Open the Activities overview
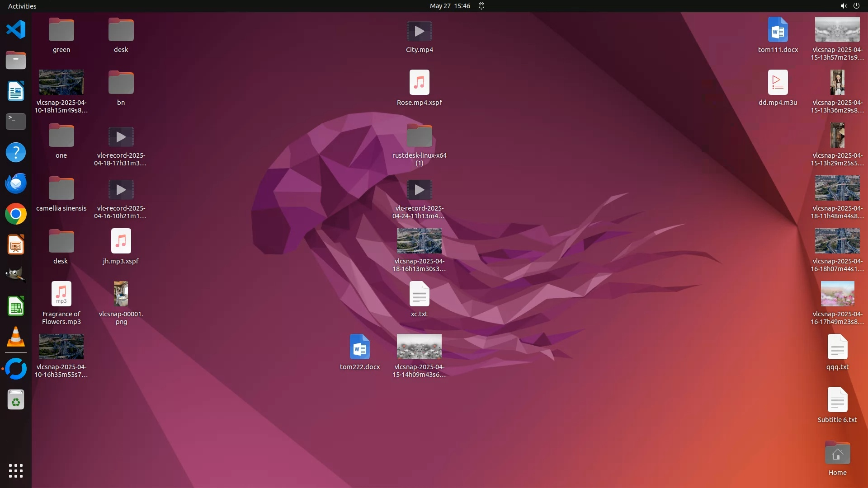 [22, 6]
